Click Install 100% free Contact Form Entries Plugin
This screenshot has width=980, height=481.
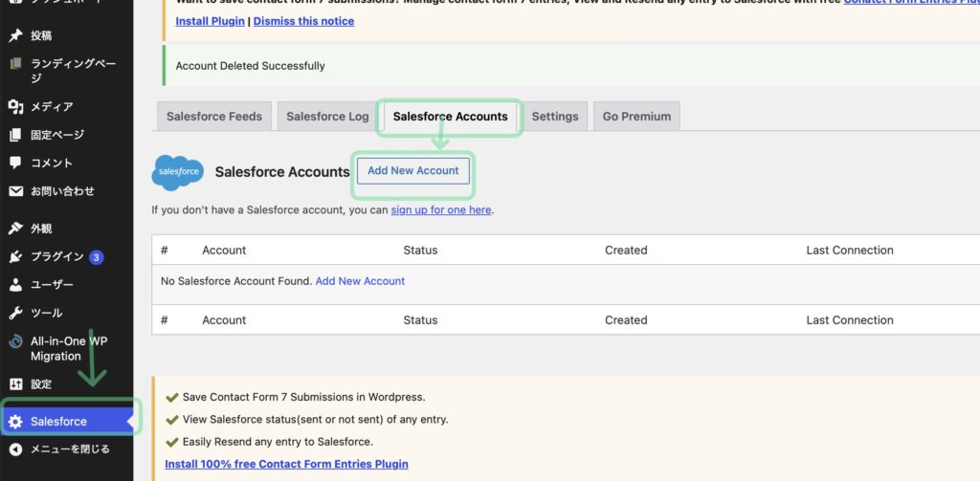coord(286,464)
